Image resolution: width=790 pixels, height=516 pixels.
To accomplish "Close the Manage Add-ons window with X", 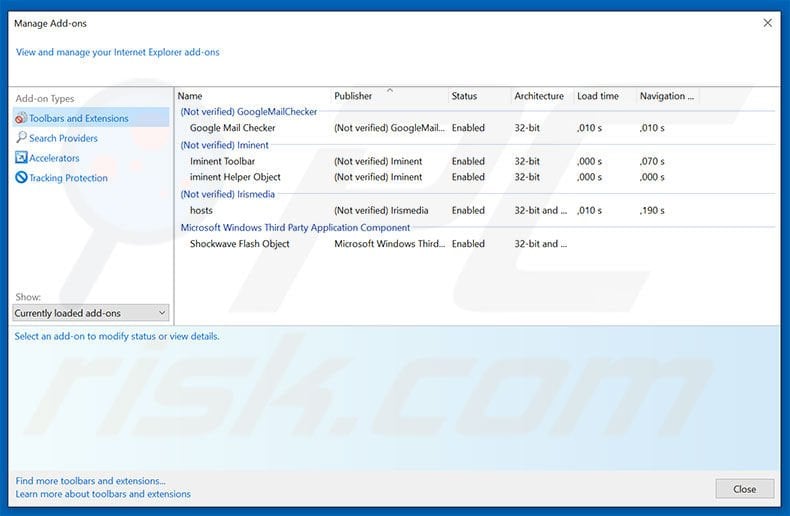I will tap(767, 23).
